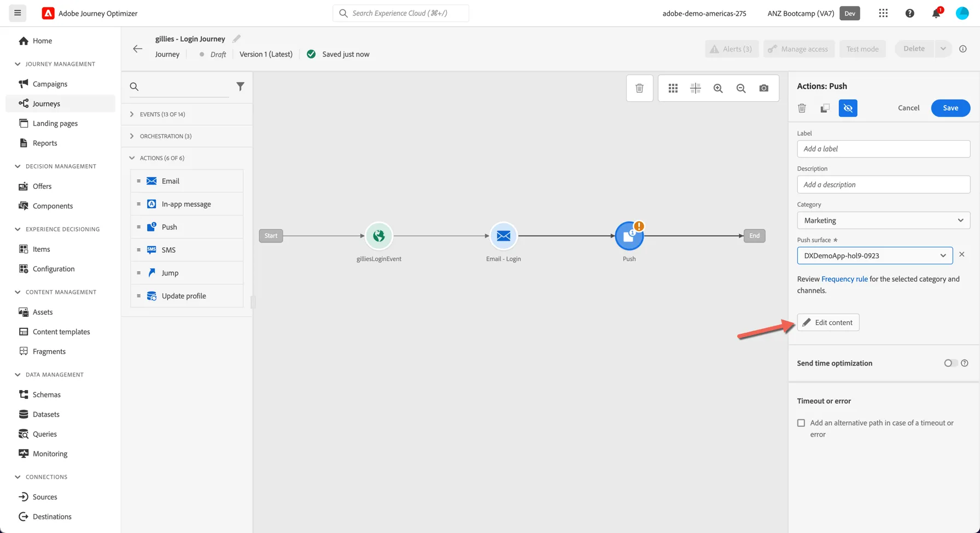Open Content templates in sidebar
This screenshot has width=980, height=533.
click(x=60, y=332)
